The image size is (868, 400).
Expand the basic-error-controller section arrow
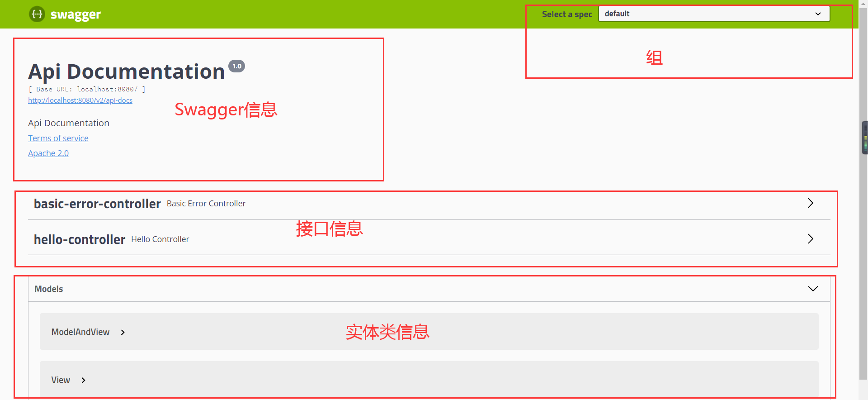811,203
